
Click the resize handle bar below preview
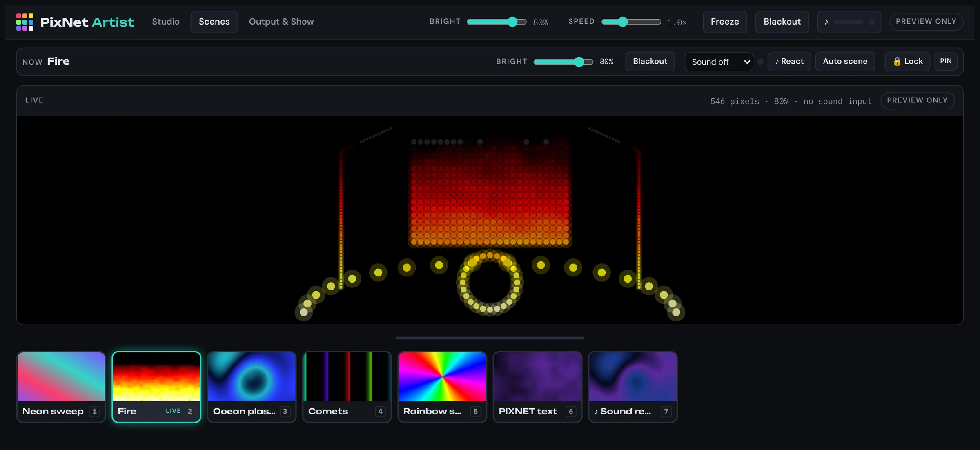(490, 338)
